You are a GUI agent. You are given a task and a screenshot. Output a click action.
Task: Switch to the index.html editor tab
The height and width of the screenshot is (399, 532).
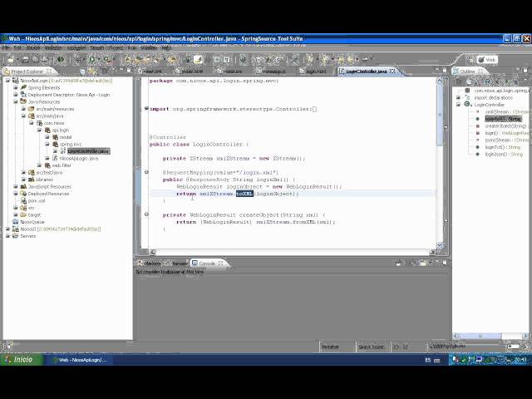pyautogui.click(x=190, y=71)
